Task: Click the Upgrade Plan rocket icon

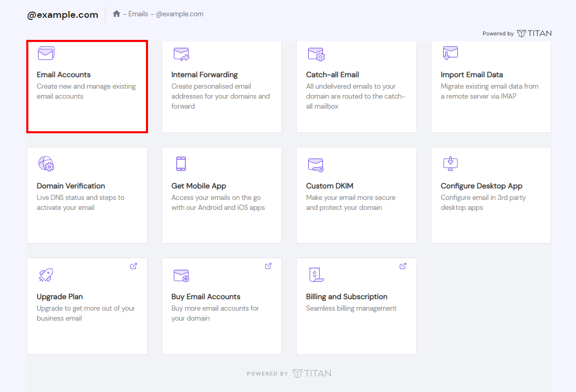Action: point(46,275)
